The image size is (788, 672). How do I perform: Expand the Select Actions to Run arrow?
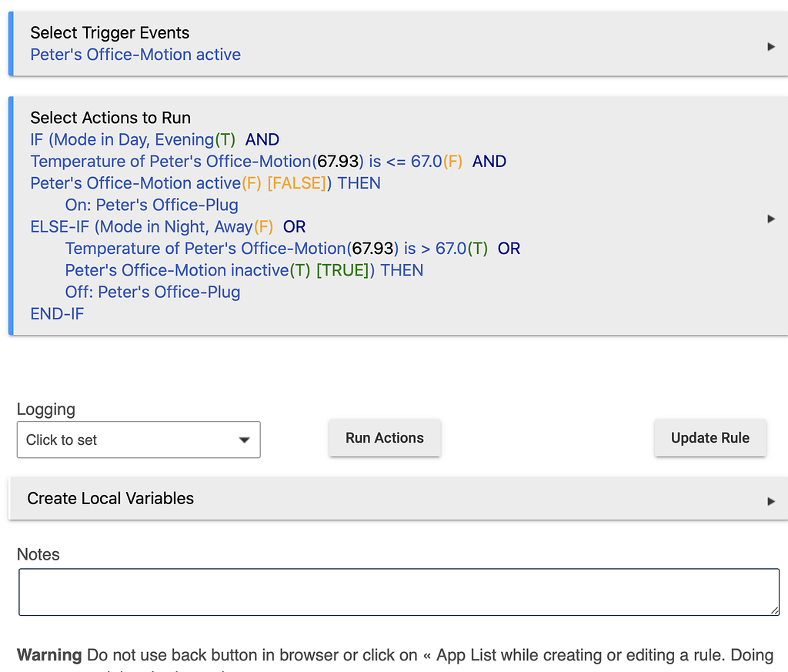tap(770, 219)
